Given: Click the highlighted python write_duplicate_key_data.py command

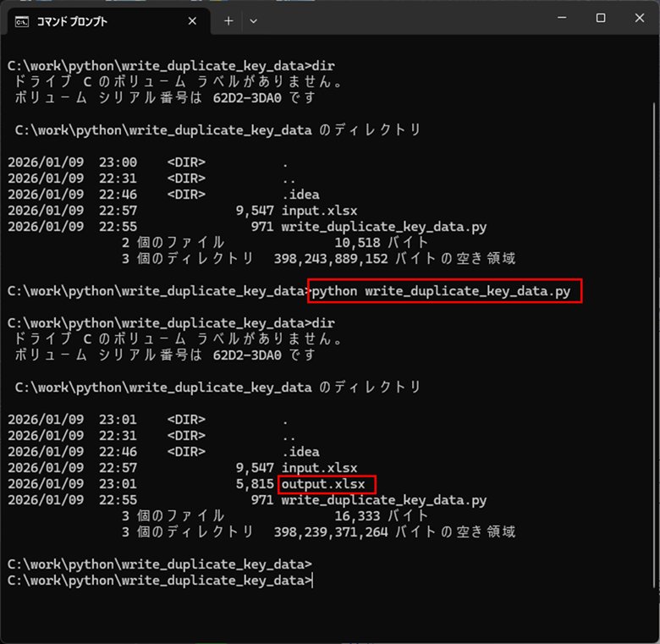Looking at the screenshot, I should pos(445,291).
